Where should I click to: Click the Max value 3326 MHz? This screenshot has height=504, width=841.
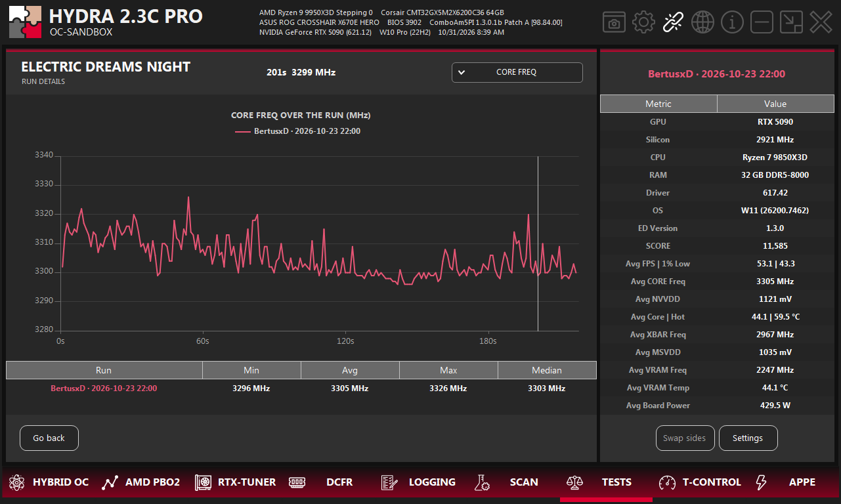tap(448, 388)
